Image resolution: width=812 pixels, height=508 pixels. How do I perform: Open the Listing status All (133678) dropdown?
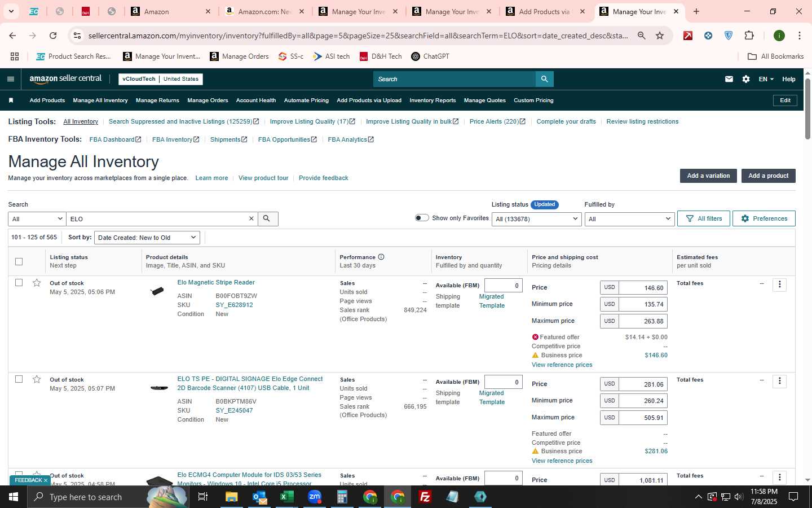click(x=536, y=218)
